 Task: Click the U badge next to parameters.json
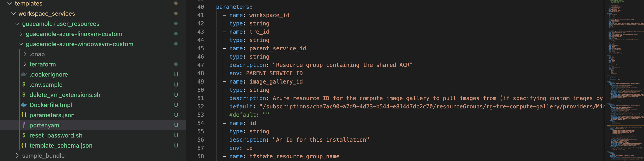click(176, 115)
